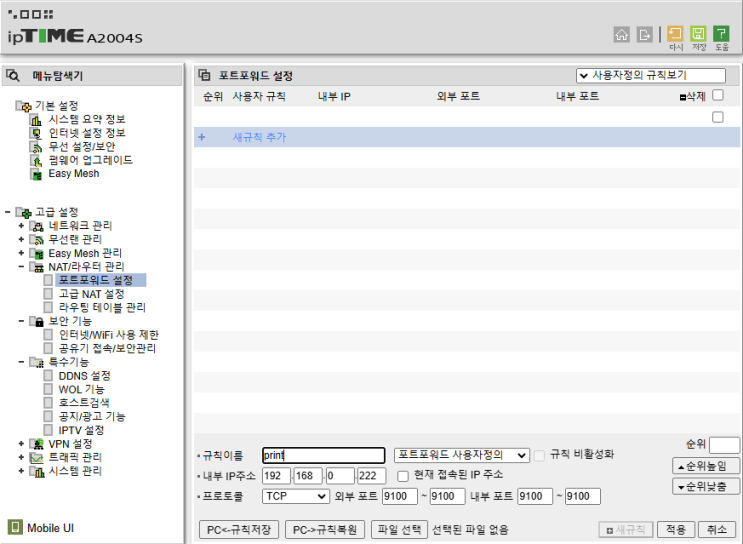The height and width of the screenshot is (544, 743).
Task: Open 인터넷/WiFi 사용 제한 menu item
Action: coord(109,335)
